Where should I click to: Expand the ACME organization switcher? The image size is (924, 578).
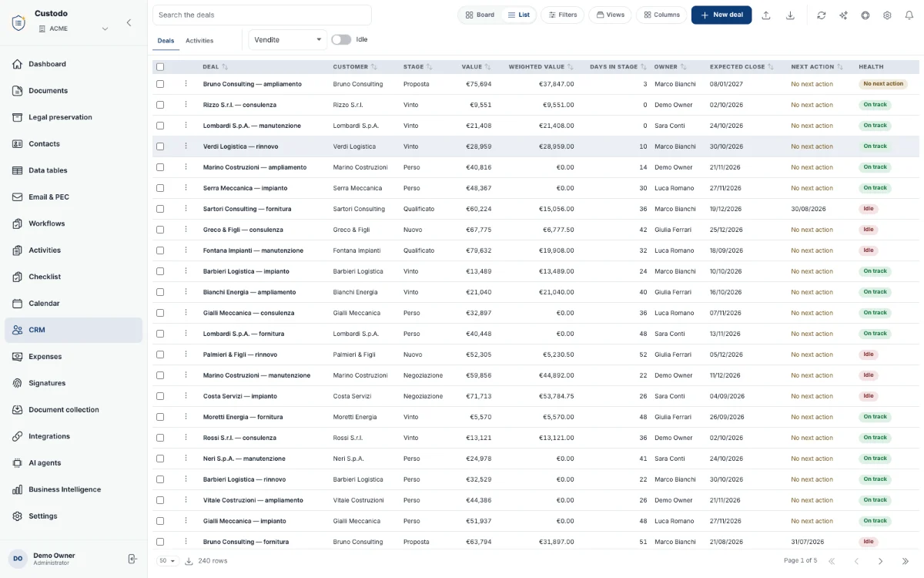(73, 29)
